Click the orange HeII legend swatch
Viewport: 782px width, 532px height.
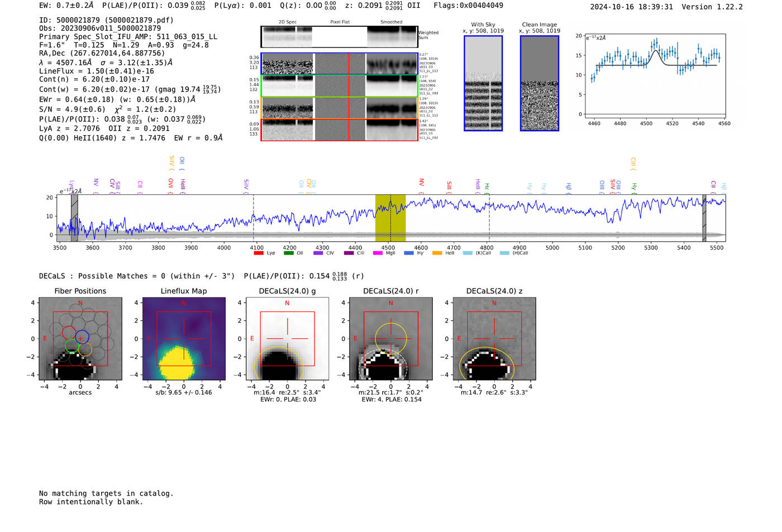click(x=437, y=253)
